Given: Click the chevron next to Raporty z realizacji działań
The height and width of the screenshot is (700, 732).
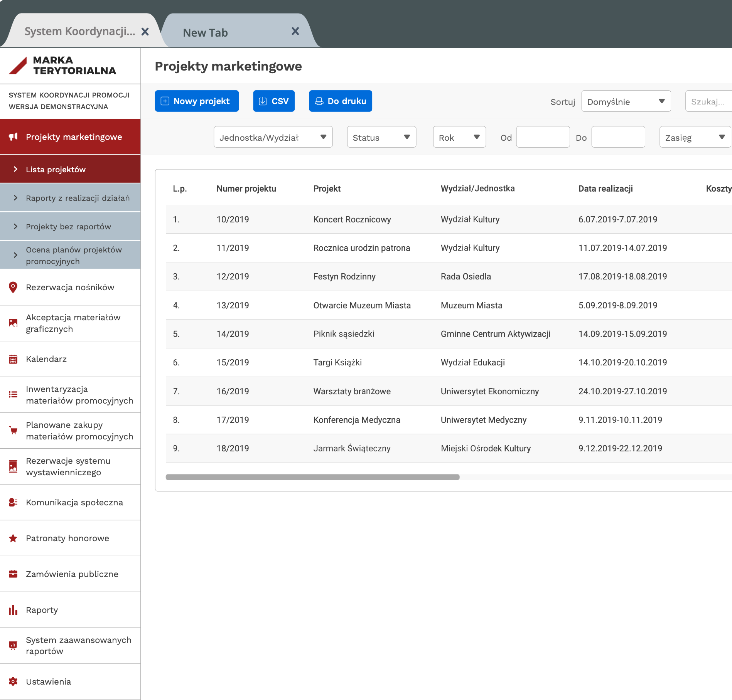Looking at the screenshot, I should [x=16, y=198].
